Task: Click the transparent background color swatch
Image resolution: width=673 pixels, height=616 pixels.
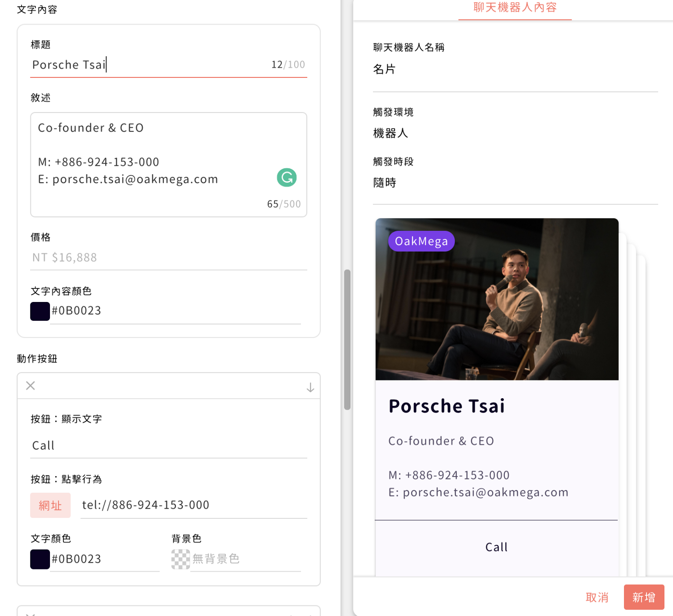Action: tap(181, 559)
